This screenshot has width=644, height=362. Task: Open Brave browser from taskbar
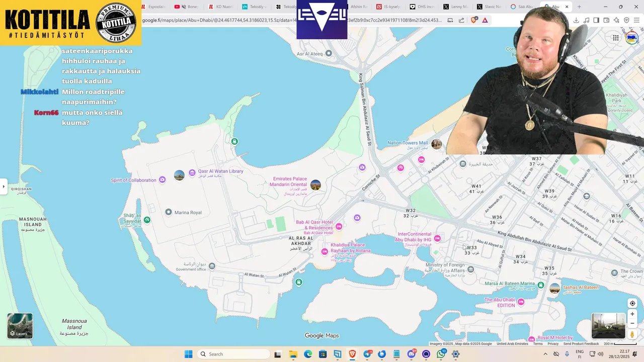click(x=352, y=354)
